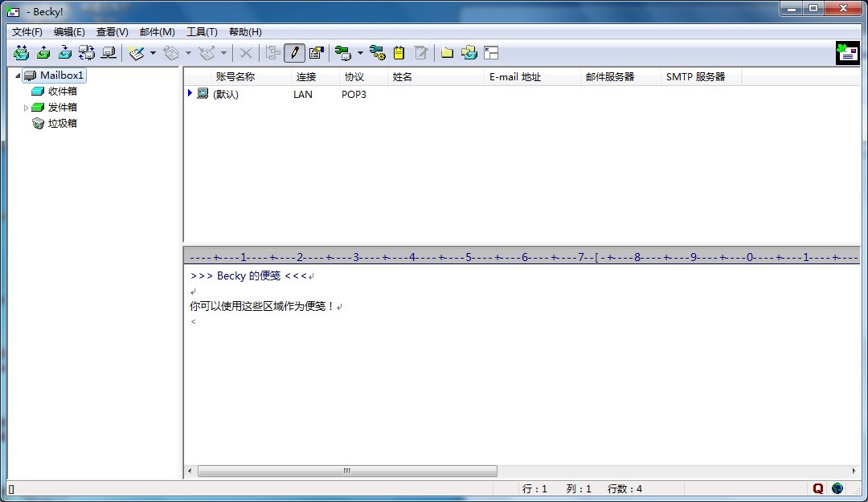Open the mailbox settings dropdown arrow
The height and width of the screenshot is (502, 868).
(360, 53)
